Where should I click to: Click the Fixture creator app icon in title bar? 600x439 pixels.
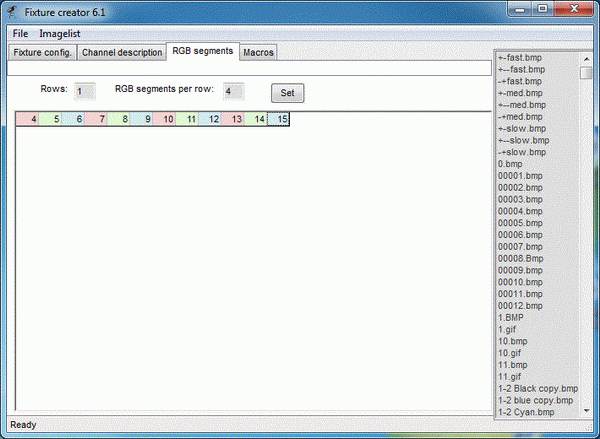12,11
